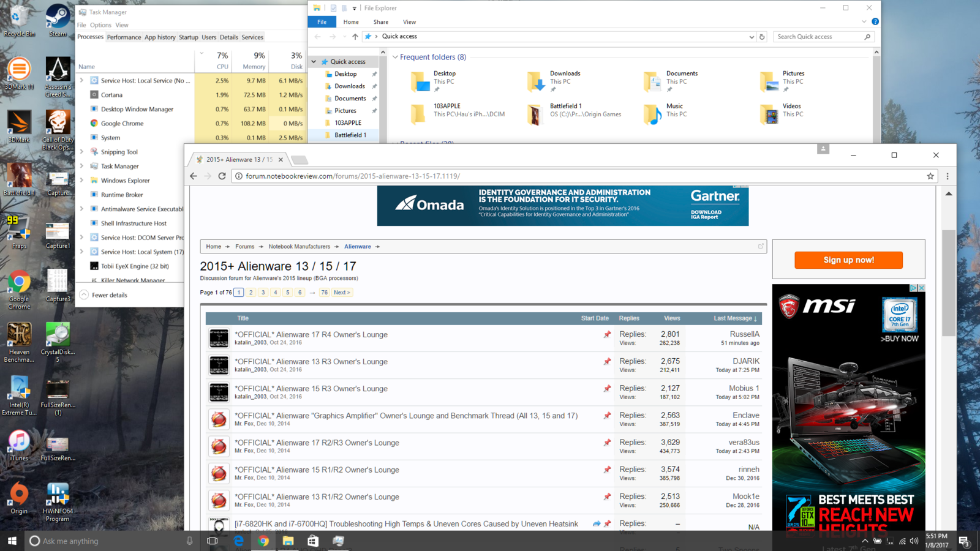The image size is (980, 551).
Task: Collapse Quick access tree in File Explorer
Action: pyautogui.click(x=314, y=61)
